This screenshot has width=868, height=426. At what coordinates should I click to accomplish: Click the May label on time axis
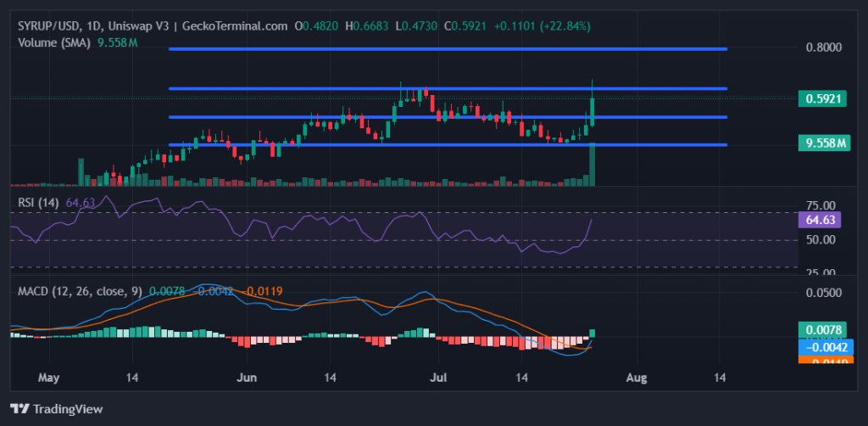click(49, 377)
